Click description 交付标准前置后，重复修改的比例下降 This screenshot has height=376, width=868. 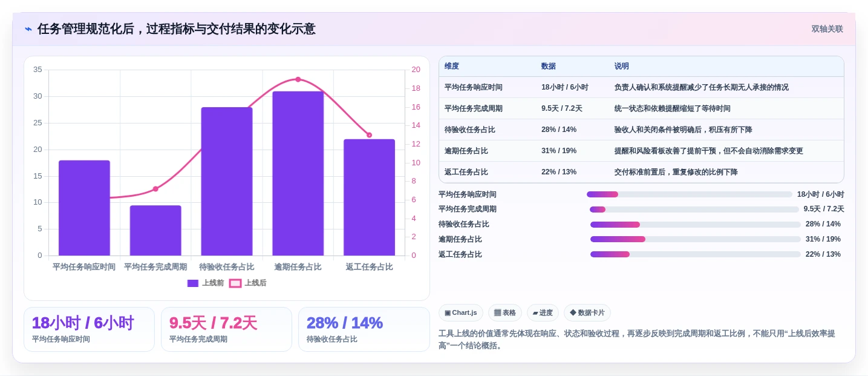point(676,172)
